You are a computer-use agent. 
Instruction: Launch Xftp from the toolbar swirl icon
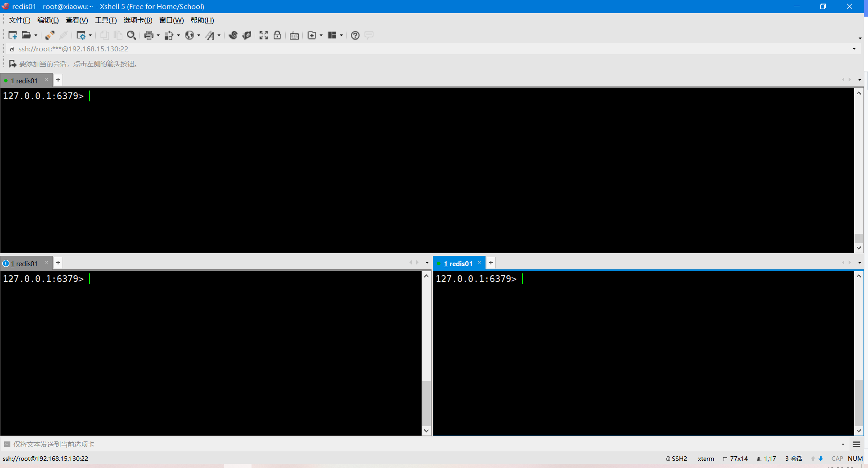pyautogui.click(x=233, y=35)
